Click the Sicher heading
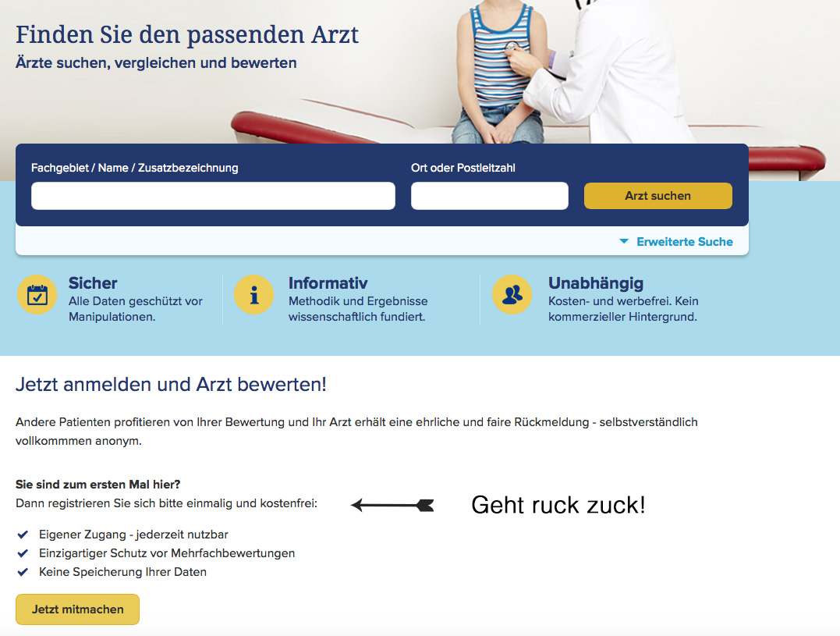Viewport: 840px width, 636px height. [93, 283]
